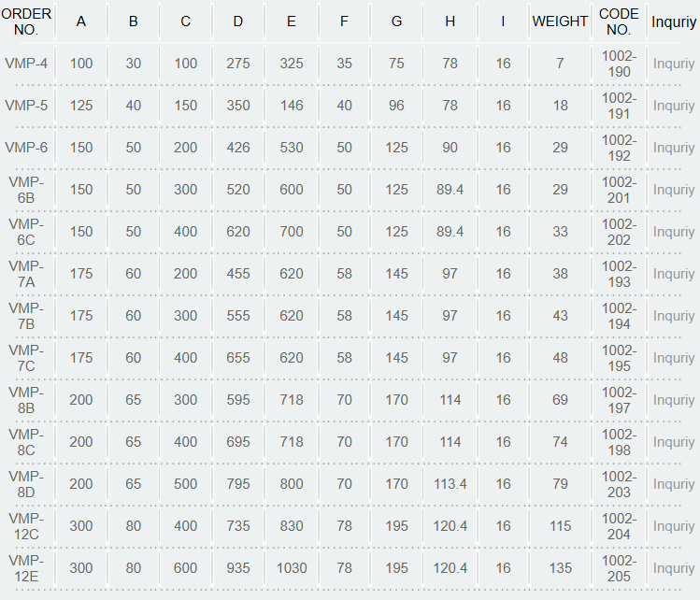Screen dimensions: 700x600
Task: Click the CODE NO. column header
Action: pos(619,21)
